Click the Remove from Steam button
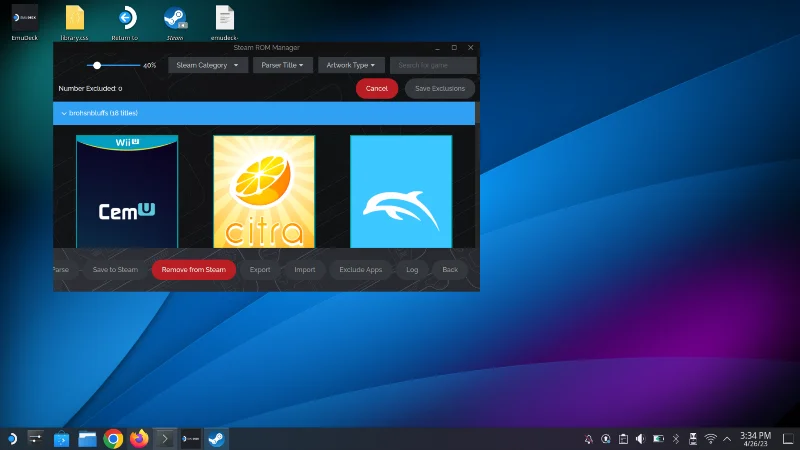 click(194, 269)
